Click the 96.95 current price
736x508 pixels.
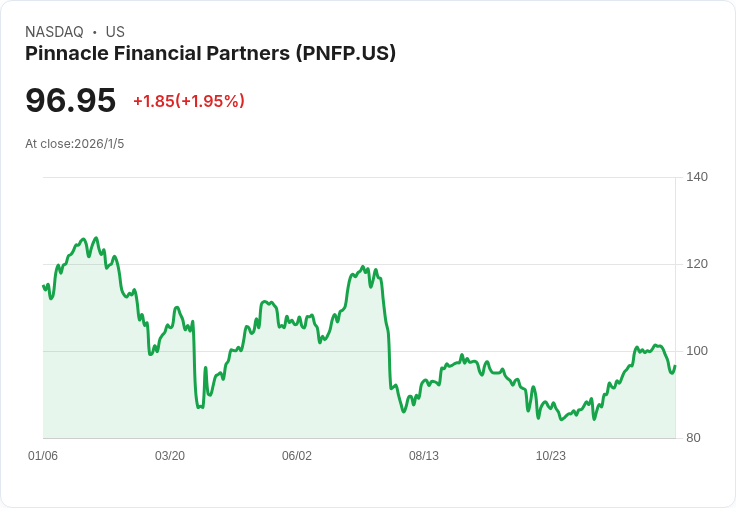coord(70,100)
